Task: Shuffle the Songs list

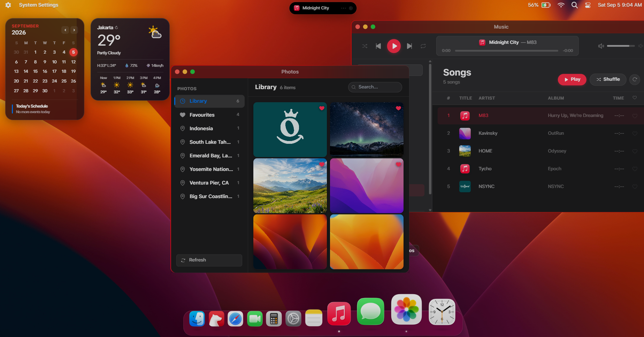Action: [x=608, y=79]
